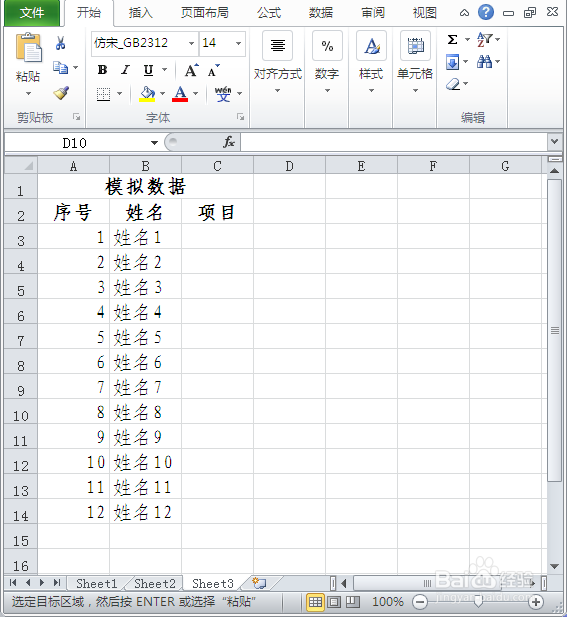The height and width of the screenshot is (617, 567).
Task: Click zoom out minus button
Action: tap(420, 602)
